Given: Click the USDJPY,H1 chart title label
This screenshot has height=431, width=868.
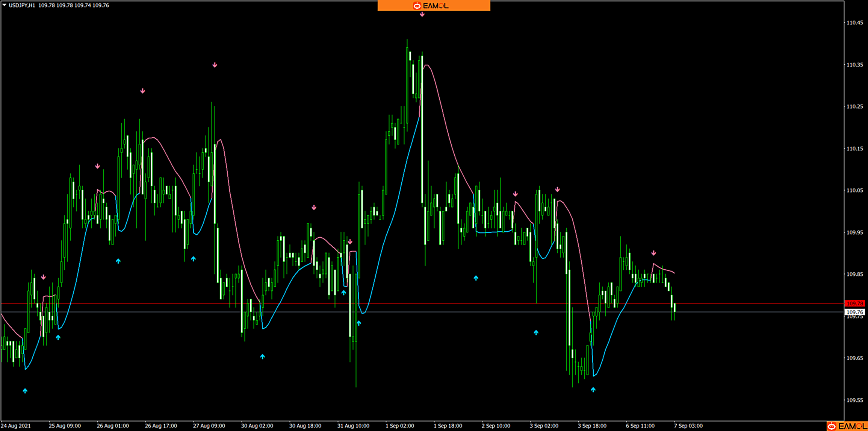Looking at the screenshot, I should click(x=21, y=5).
